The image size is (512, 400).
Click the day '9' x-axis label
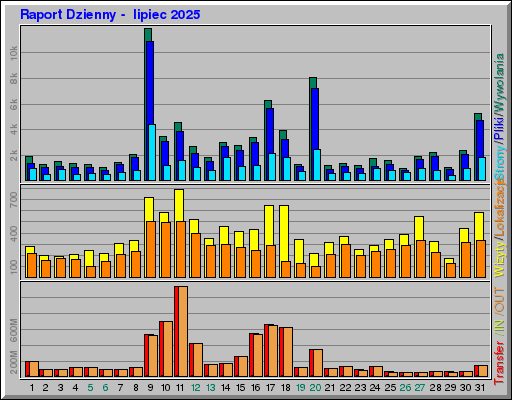tap(150, 388)
